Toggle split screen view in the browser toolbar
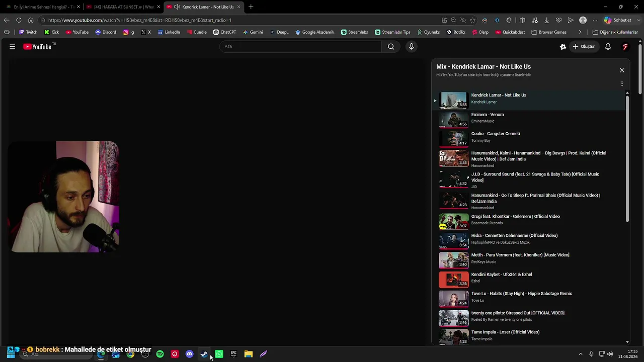Screen dimensions: 644x362 522,20
